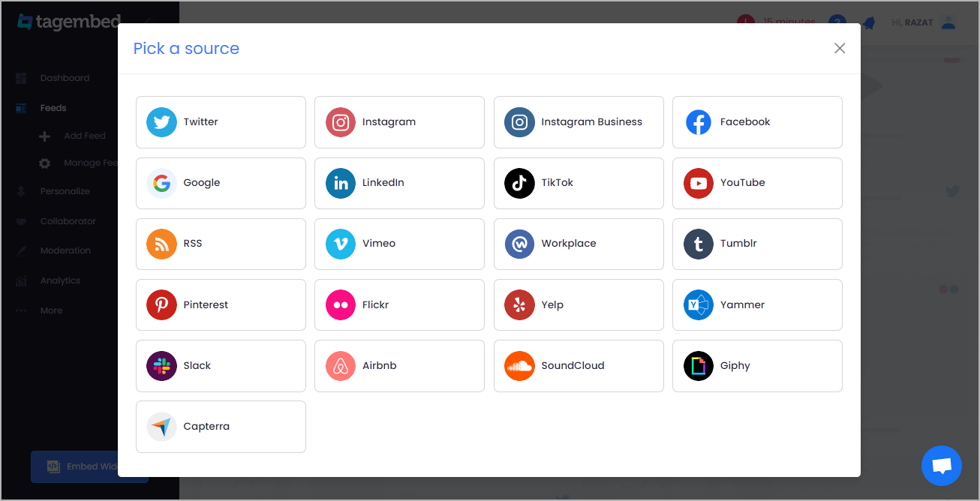Open Personalize in the sidebar
This screenshot has width=980, height=501.
click(65, 191)
